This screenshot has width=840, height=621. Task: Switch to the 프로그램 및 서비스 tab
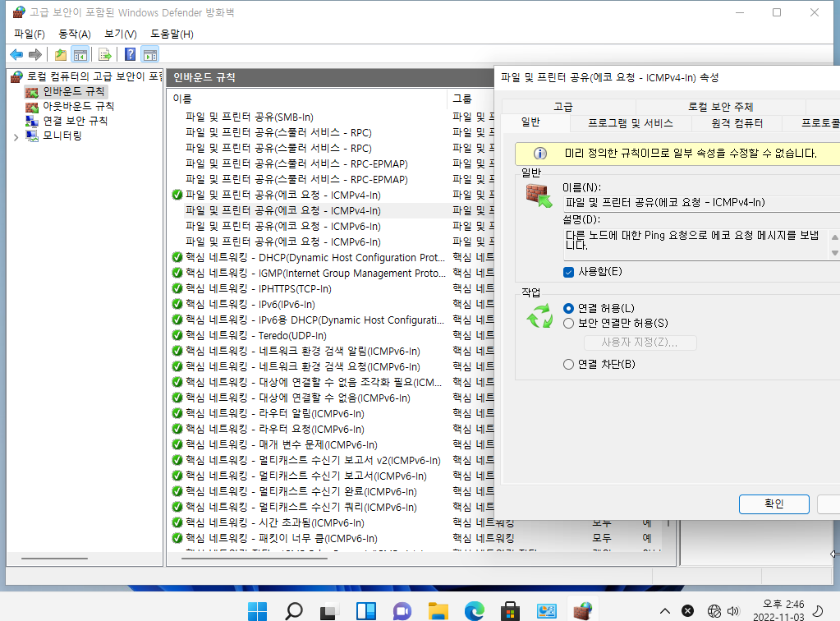coord(631,123)
